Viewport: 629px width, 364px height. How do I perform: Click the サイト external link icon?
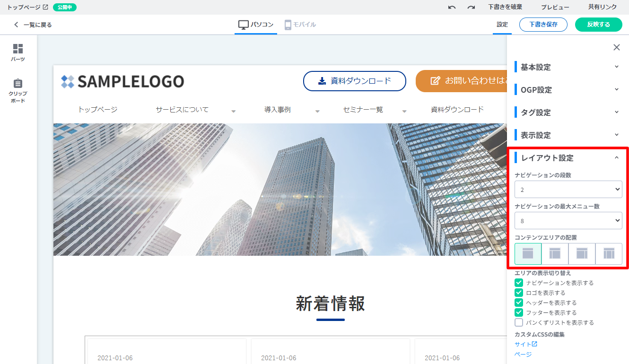(x=534, y=344)
